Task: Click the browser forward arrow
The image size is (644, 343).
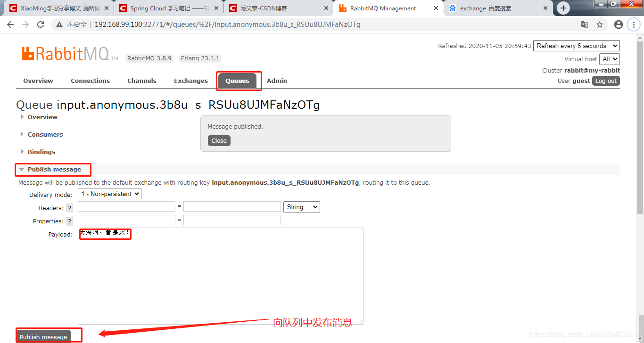Action: pos(25,24)
